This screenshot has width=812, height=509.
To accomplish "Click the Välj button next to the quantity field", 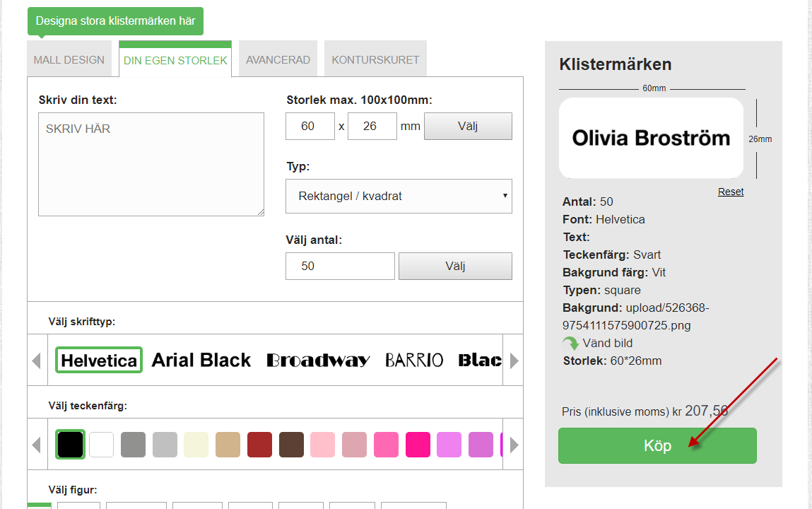I will 455,266.
